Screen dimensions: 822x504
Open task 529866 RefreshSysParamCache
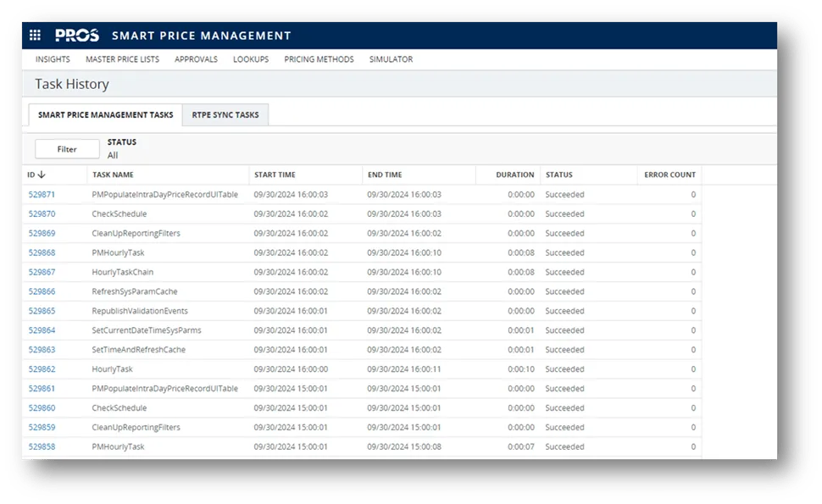click(44, 291)
